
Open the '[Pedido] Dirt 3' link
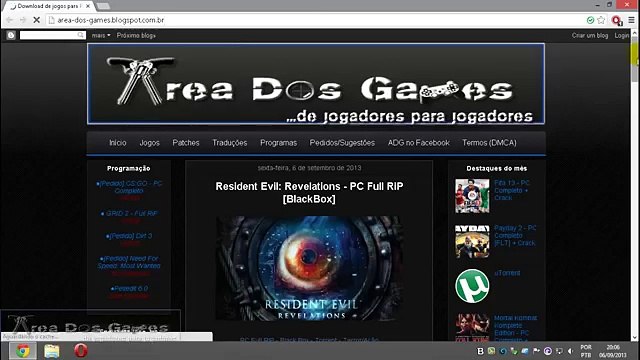click(x=129, y=236)
